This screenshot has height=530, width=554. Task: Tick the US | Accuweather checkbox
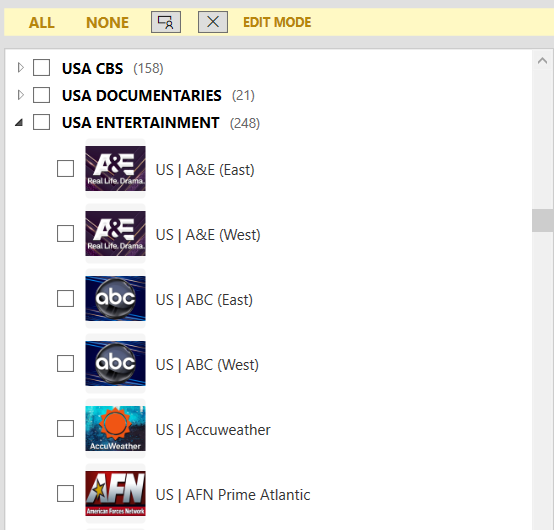tap(65, 429)
